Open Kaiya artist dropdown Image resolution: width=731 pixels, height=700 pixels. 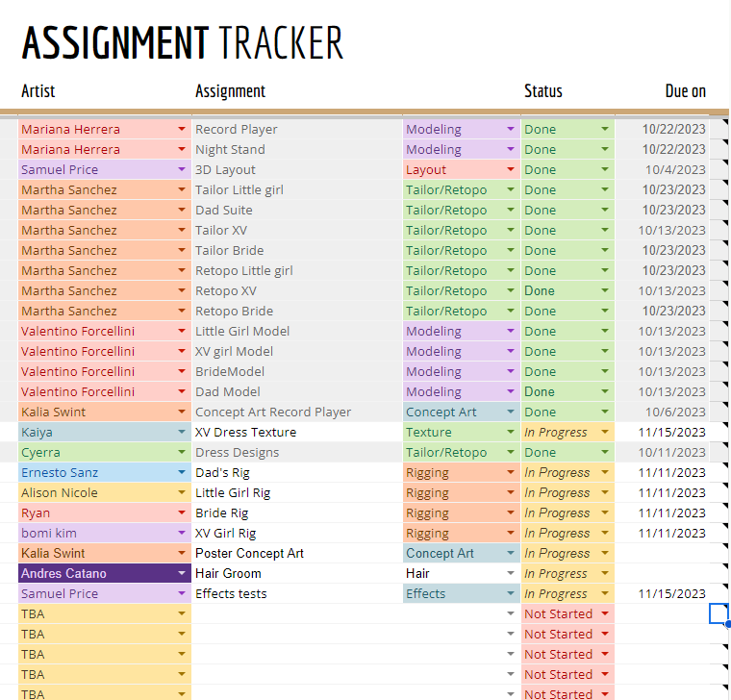pyautogui.click(x=182, y=432)
